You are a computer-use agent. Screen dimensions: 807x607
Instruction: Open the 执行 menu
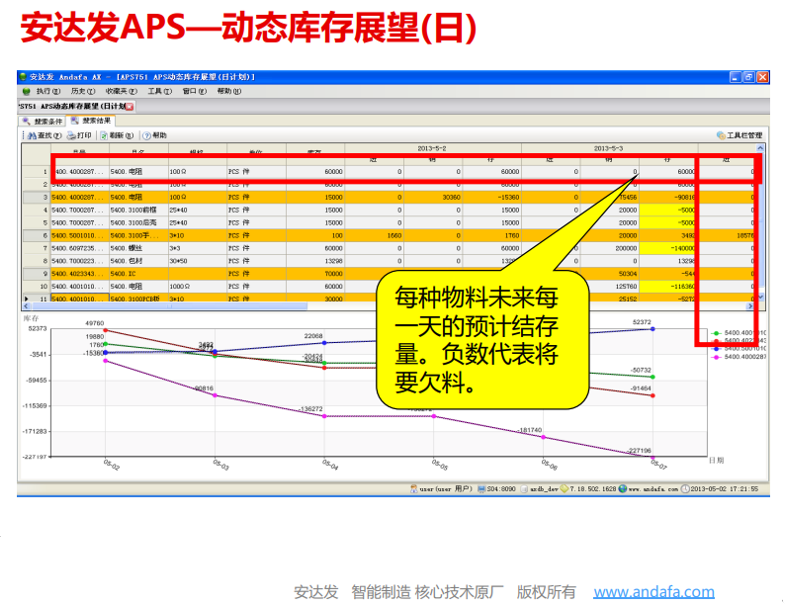click(48, 92)
